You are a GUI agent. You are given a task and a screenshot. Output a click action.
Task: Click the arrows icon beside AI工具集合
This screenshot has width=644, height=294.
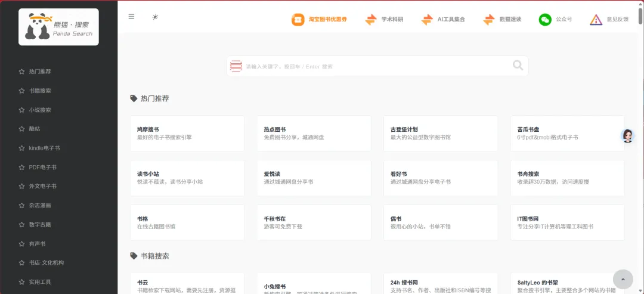[x=427, y=19]
